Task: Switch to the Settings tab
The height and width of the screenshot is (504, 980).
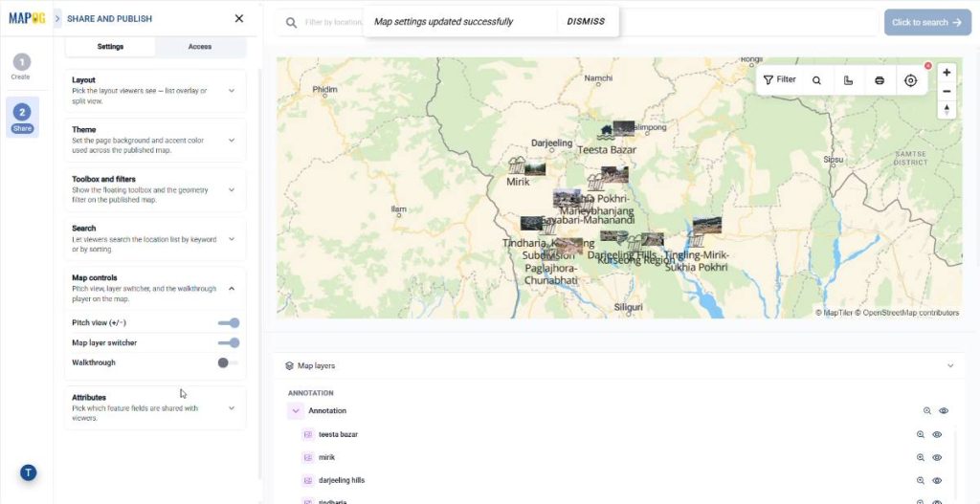Action: [x=110, y=46]
